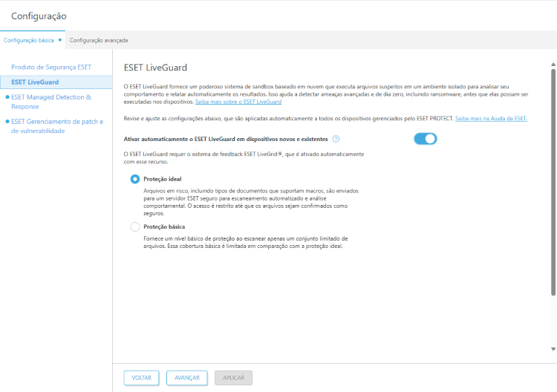Switch to Configuração avançada tab
The width and height of the screenshot is (557, 392).
pos(99,40)
